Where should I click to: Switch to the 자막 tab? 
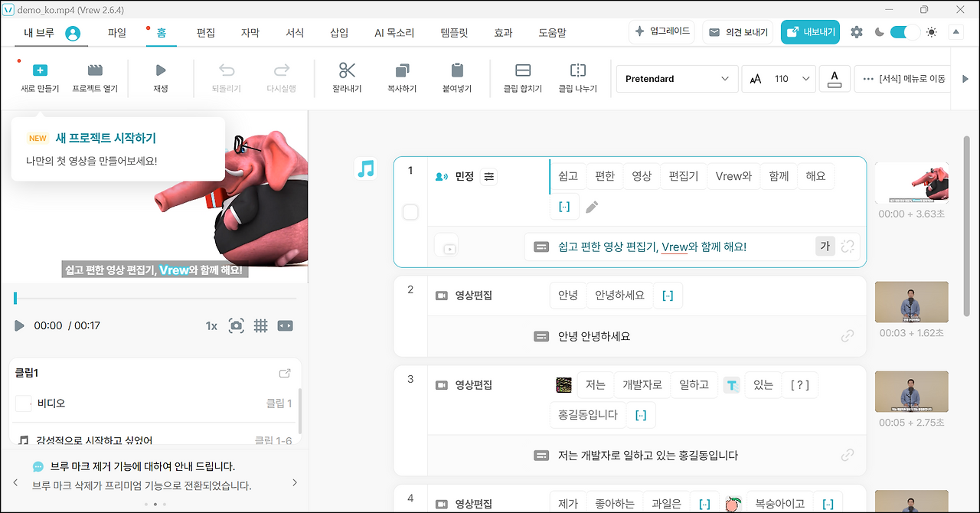250,33
